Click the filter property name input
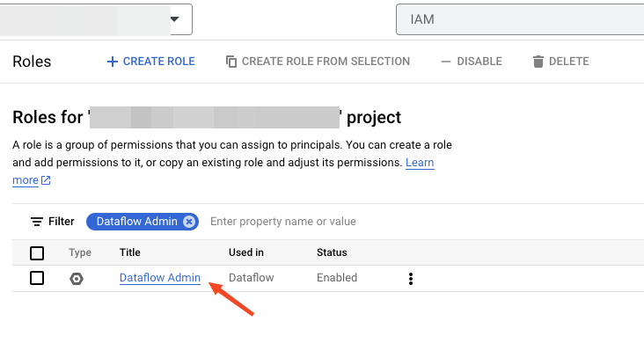The width and height of the screenshot is (644, 358). click(352, 222)
